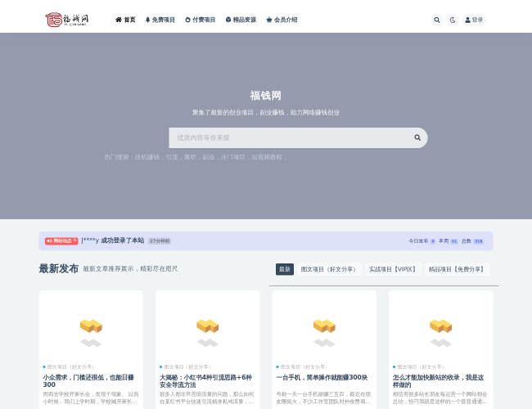Image resolution: width=532 pixels, height=409 pixels.
Task: Select hot search term 短视频教程
Action: tap(267, 157)
